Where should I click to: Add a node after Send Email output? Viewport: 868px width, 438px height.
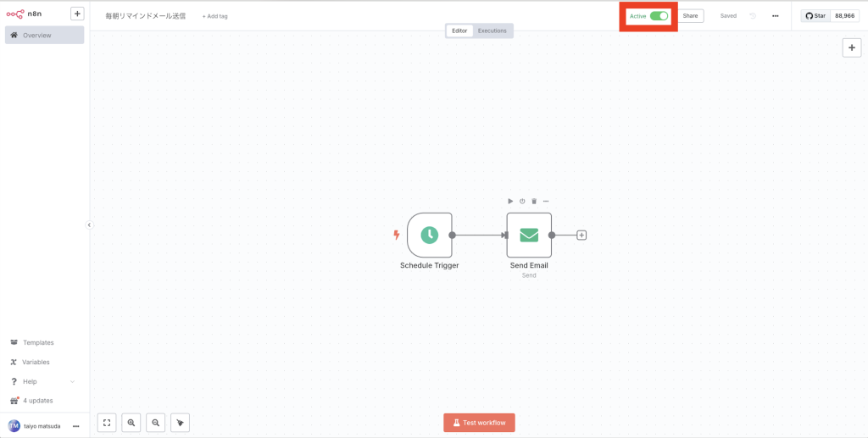coord(581,235)
